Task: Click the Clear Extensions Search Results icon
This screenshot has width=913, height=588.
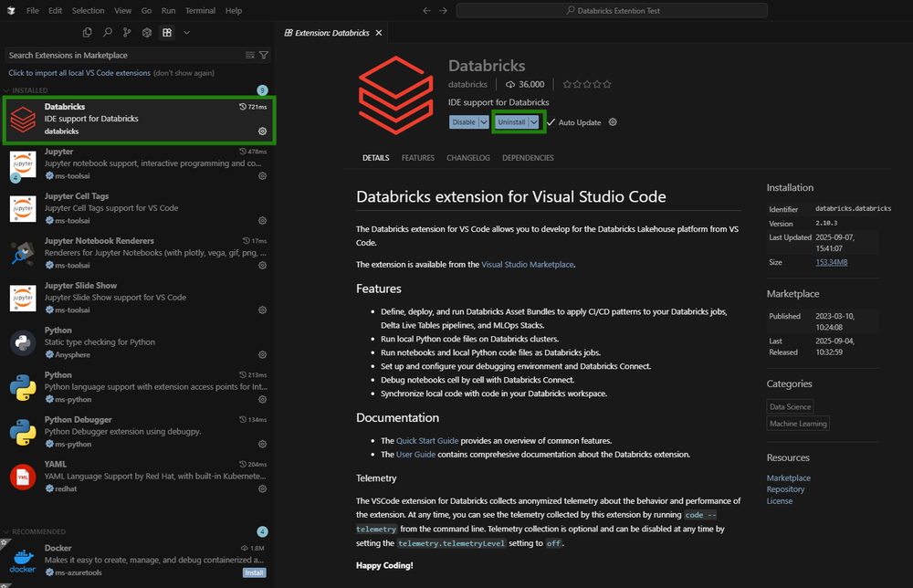Action: coord(248,54)
